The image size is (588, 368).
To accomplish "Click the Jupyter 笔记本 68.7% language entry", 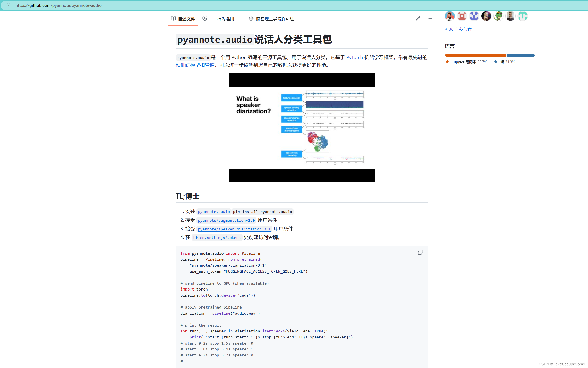I will (x=467, y=62).
